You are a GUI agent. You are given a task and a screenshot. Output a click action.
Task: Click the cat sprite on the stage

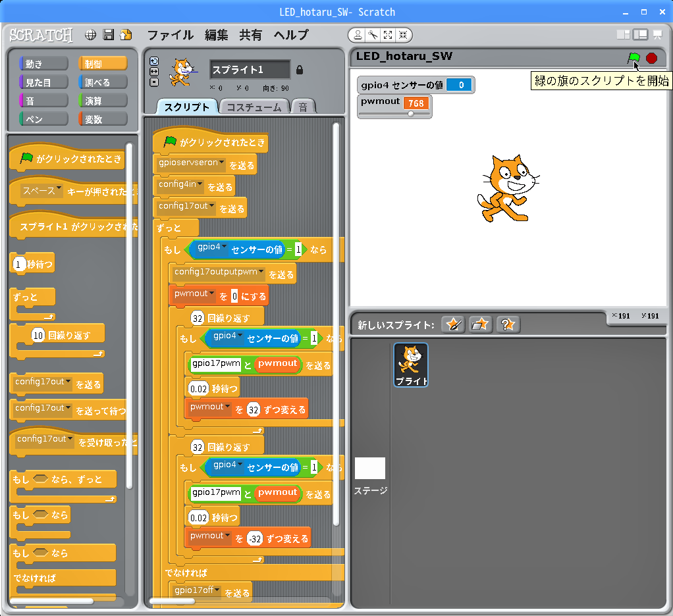pyautogui.click(x=508, y=188)
